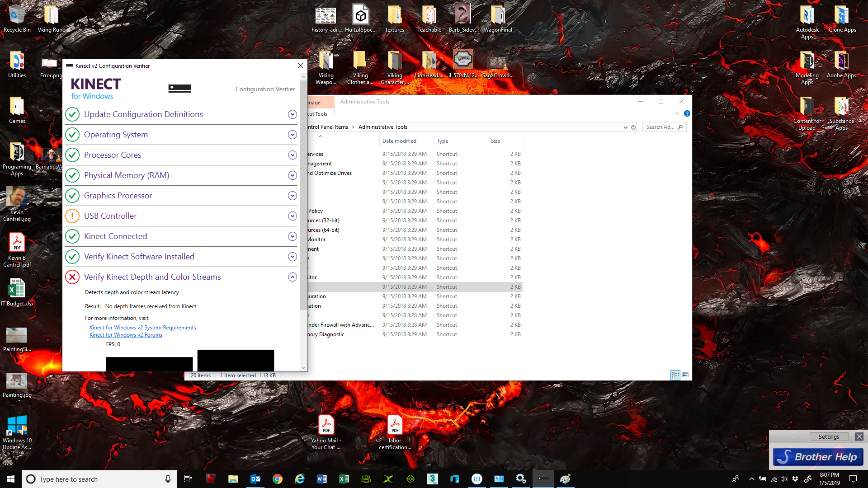Open the volume control in system tray

[784, 479]
